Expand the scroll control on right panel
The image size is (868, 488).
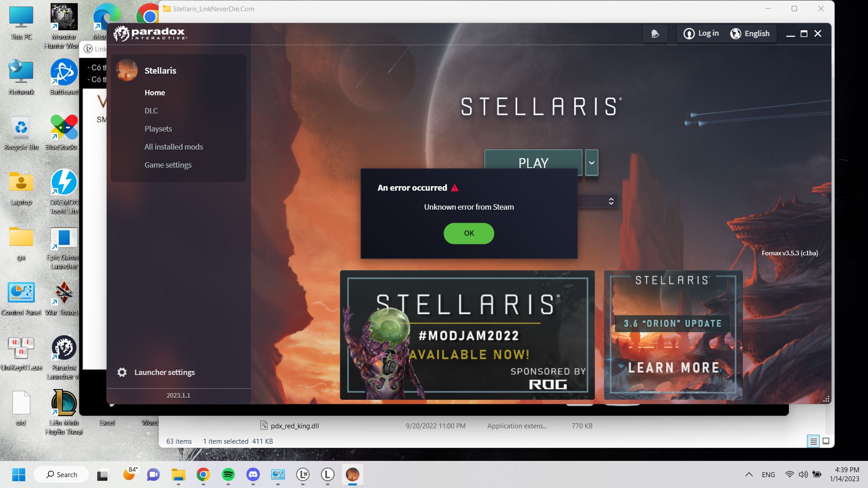[x=610, y=201]
